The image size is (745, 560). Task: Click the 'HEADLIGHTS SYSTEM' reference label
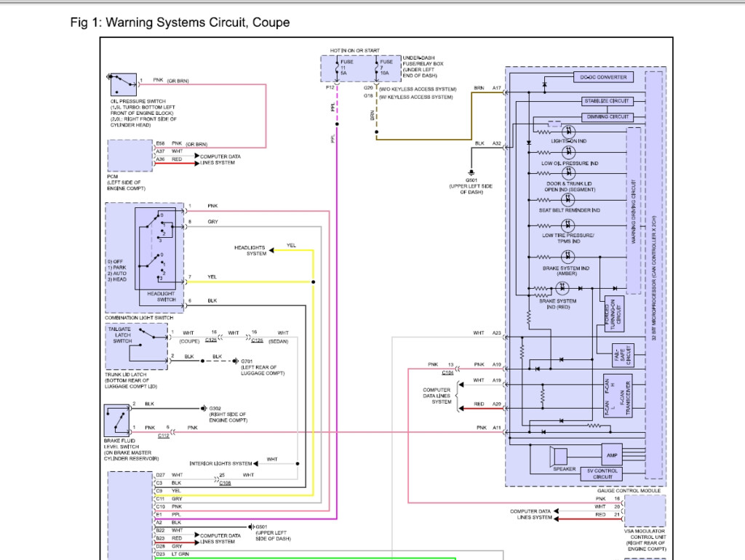click(x=250, y=250)
